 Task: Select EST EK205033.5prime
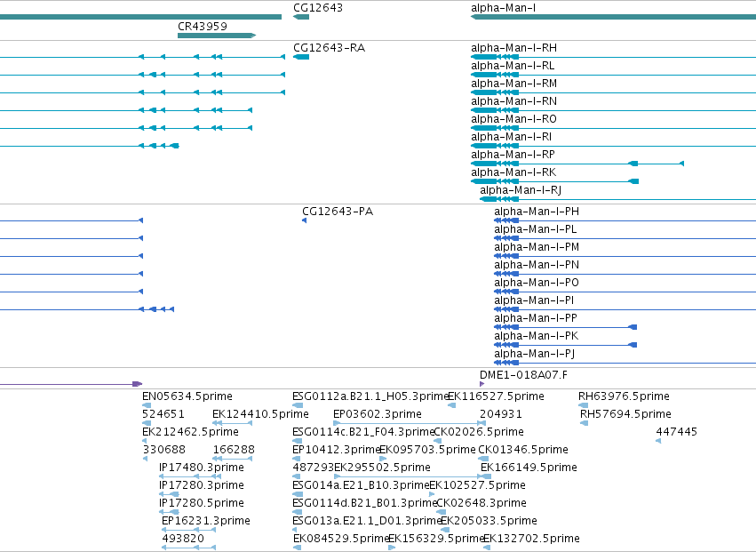(x=489, y=521)
